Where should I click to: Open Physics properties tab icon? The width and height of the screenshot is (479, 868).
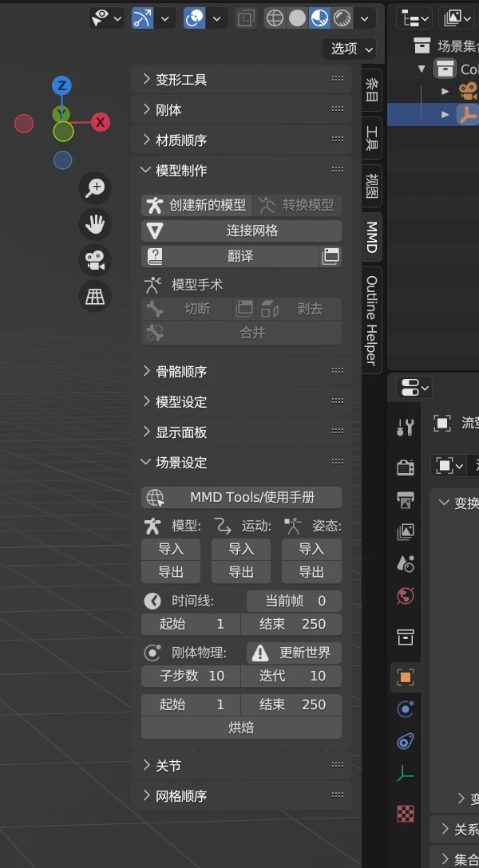coord(406,709)
